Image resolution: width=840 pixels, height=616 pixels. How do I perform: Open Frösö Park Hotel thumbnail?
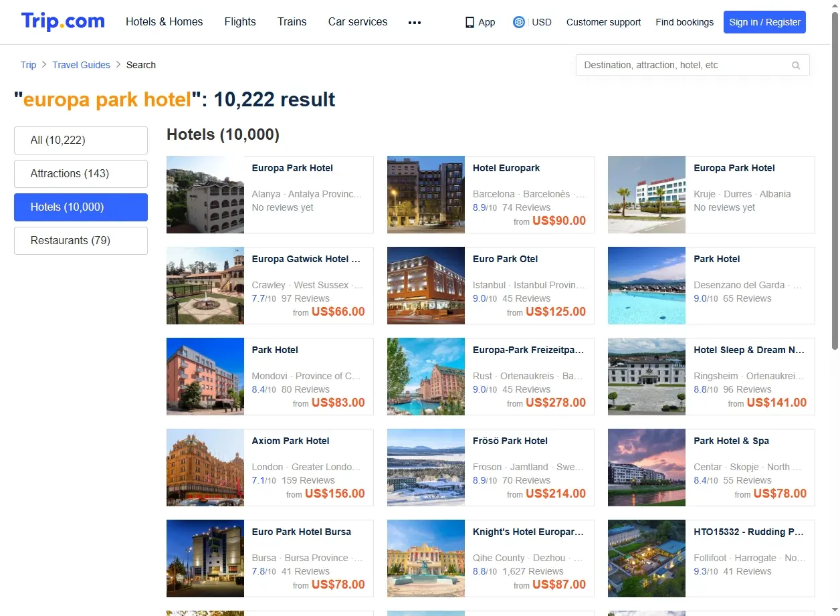coord(426,468)
